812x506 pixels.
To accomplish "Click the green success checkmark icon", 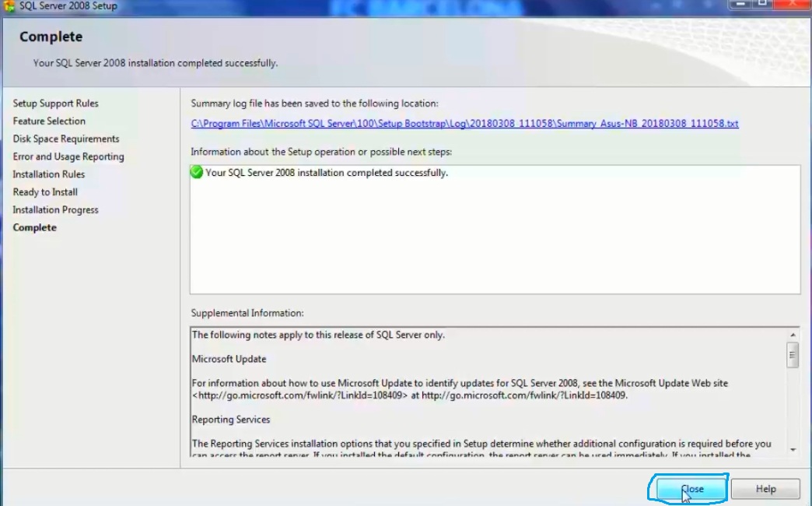I will tap(196, 172).
